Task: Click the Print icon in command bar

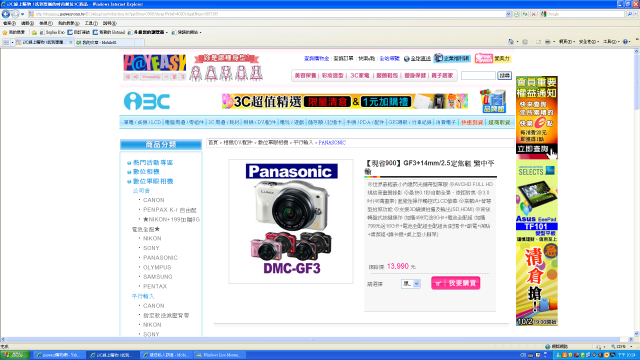Action: [547, 42]
